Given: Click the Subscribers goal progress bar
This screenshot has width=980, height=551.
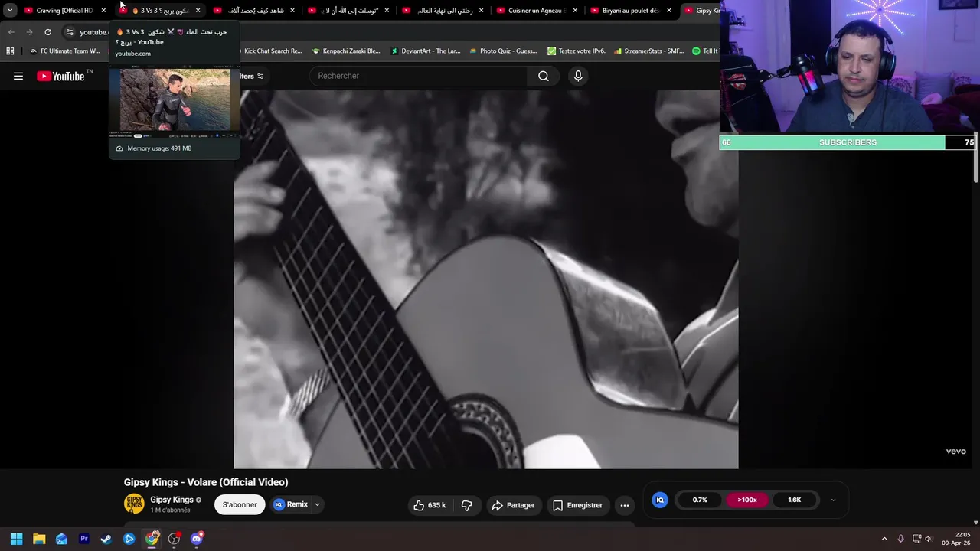Looking at the screenshot, I should (847, 142).
